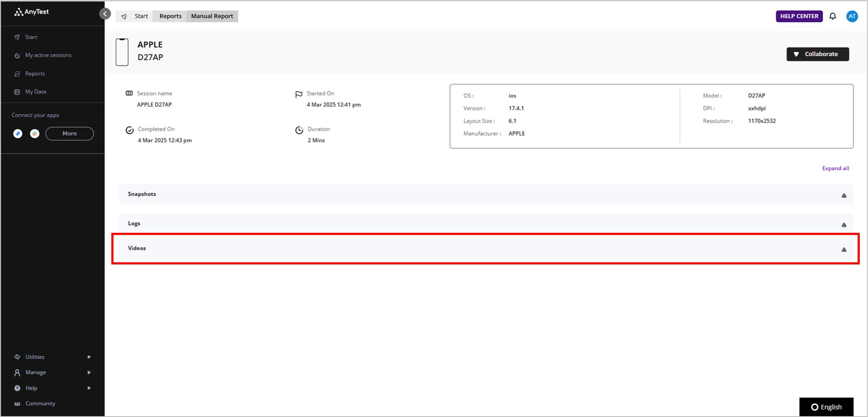Viewport: 868px width, 417px height.
Task: Click the My active sessions clock icon
Action: coord(17,56)
